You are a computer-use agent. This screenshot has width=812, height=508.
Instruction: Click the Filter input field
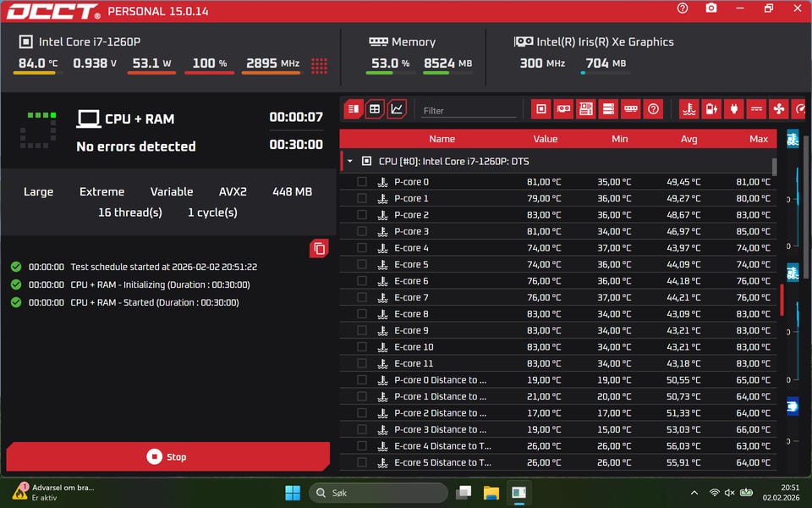pyautogui.click(x=469, y=110)
